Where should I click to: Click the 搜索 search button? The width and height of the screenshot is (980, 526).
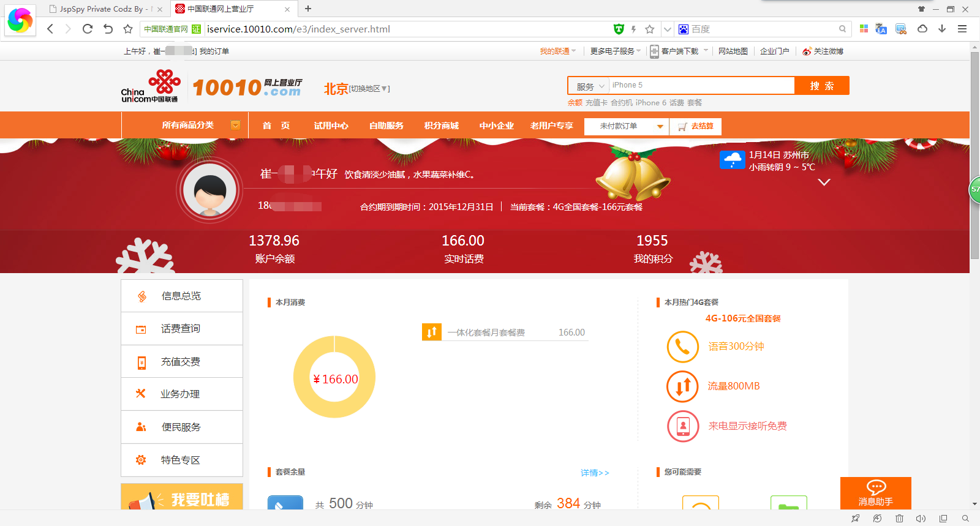(822, 86)
